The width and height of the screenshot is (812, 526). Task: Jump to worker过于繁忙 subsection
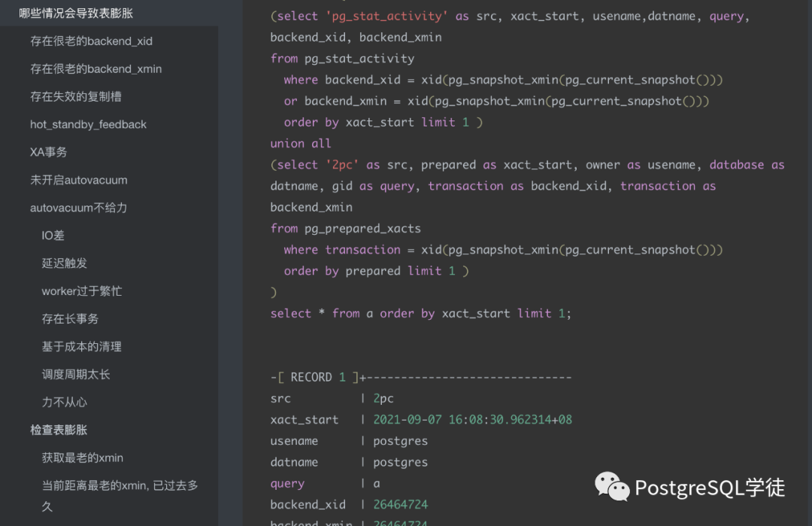(82, 291)
